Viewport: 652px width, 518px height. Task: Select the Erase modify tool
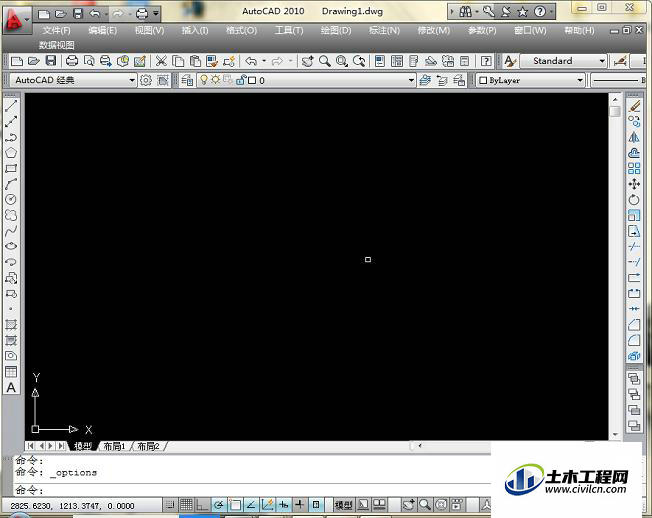[x=634, y=106]
